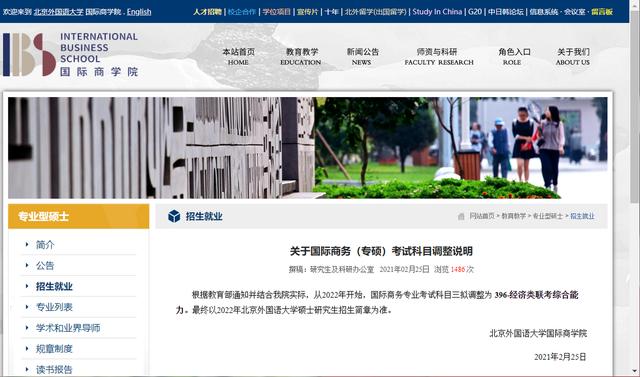Switch site to English version
Viewport: 640px width, 377px height.
[x=139, y=12]
